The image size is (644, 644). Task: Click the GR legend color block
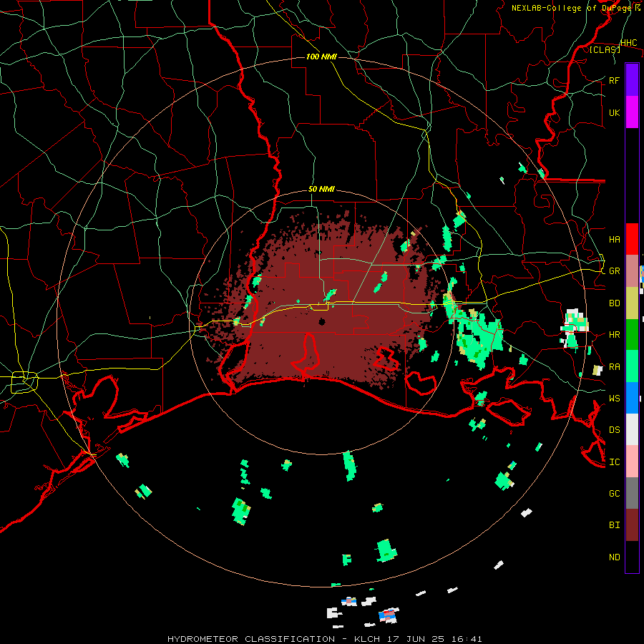632,271
